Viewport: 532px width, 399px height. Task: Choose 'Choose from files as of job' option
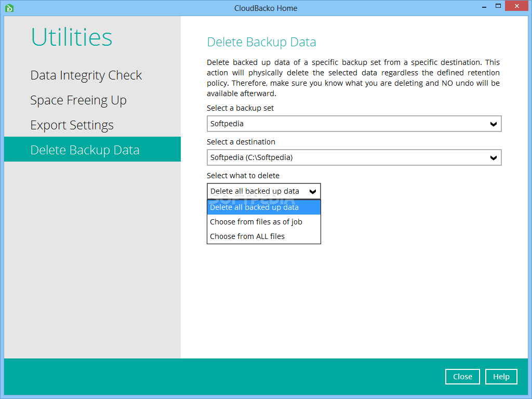click(263, 222)
